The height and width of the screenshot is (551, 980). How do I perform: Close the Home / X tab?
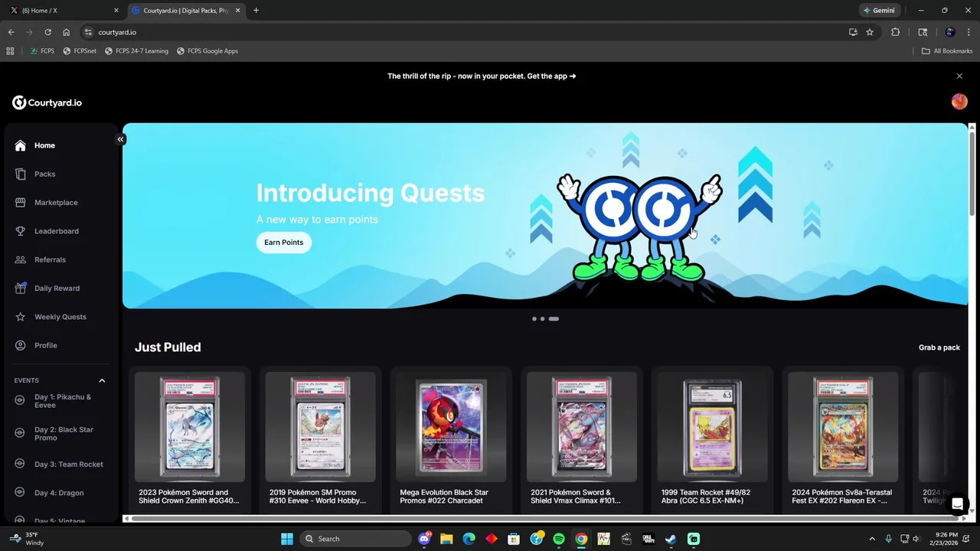[x=116, y=11]
